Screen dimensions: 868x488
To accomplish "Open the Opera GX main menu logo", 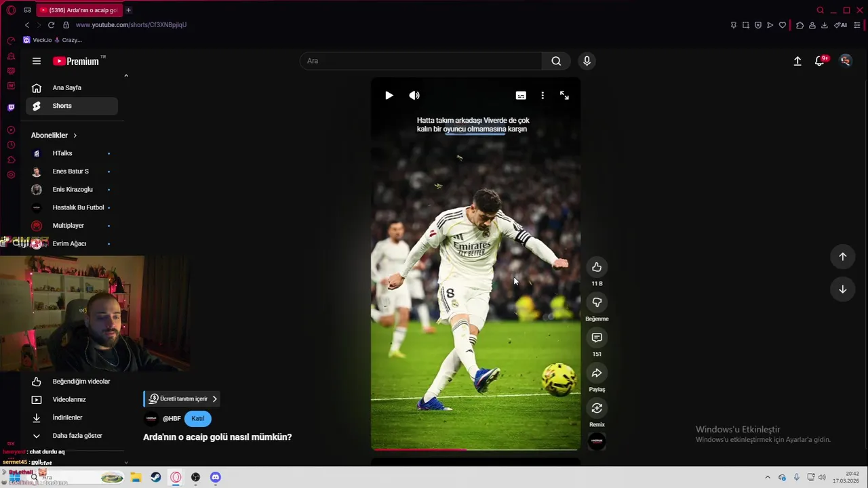I will (x=11, y=10).
